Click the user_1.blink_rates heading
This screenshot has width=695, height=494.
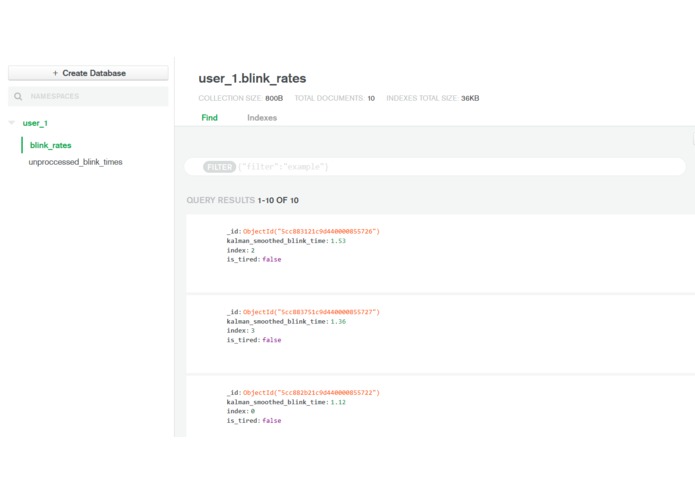click(252, 78)
